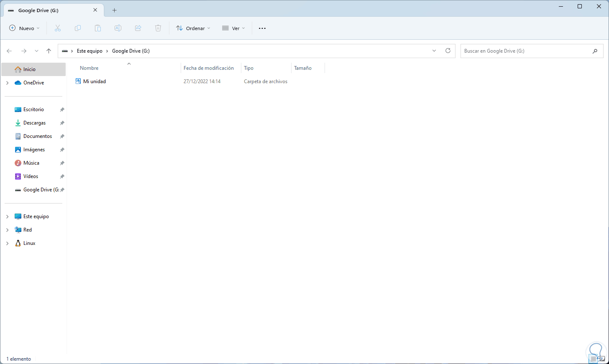Click the pin icon next to Descargas
This screenshot has height=364, width=609.
click(x=62, y=123)
